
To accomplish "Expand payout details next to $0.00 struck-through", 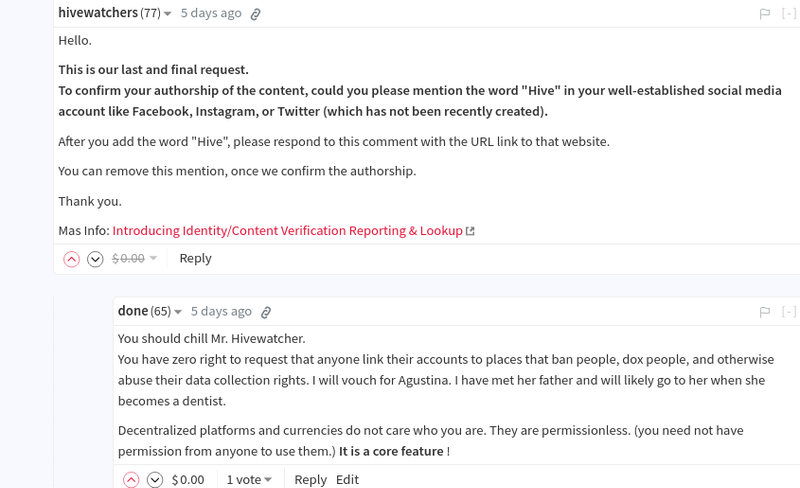I will pyautogui.click(x=153, y=259).
